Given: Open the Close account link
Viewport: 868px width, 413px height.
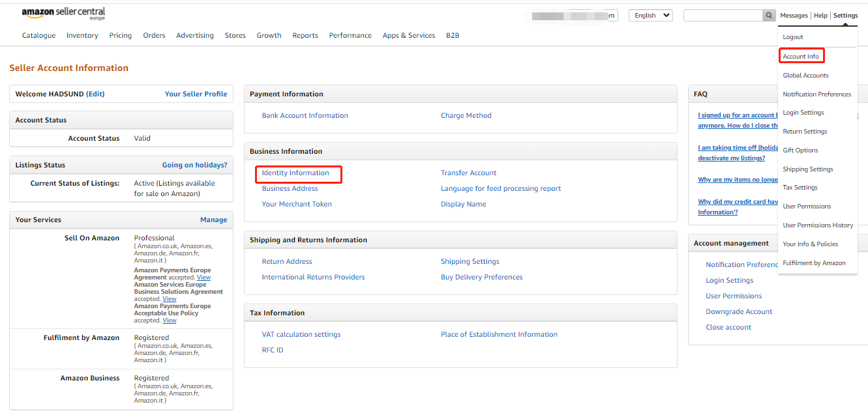Looking at the screenshot, I should [728, 327].
